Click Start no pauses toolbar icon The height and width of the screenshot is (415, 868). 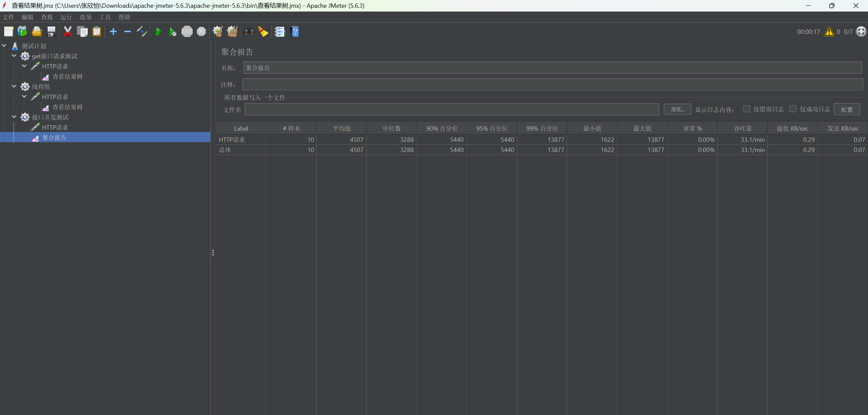click(172, 32)
